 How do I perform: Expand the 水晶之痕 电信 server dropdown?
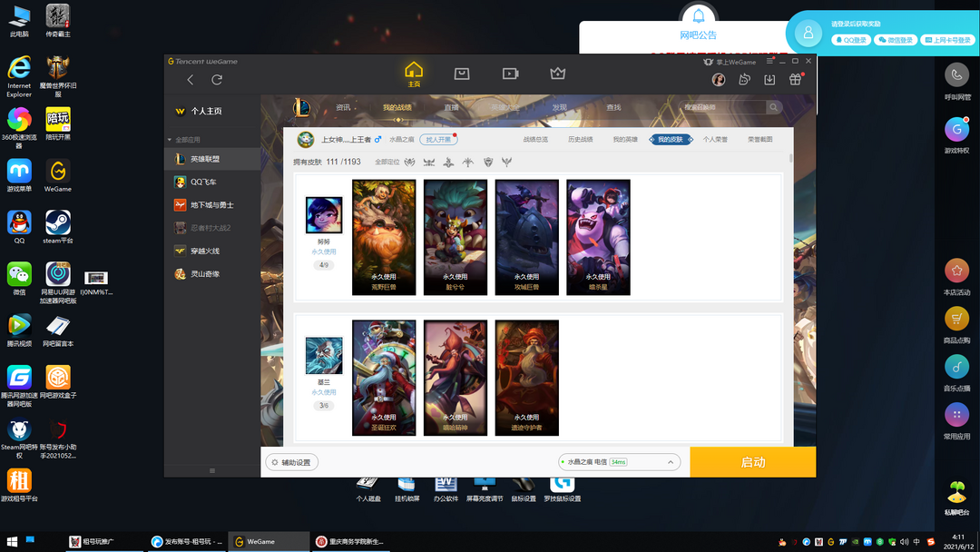[x=620, y=463]
